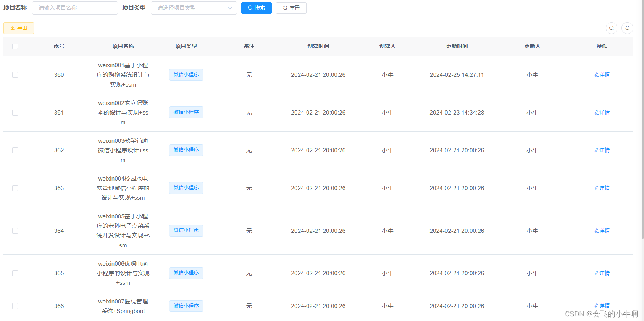Click the 微信小程序 tag in row 362
The image size is (644, 321).
[186, 150]
